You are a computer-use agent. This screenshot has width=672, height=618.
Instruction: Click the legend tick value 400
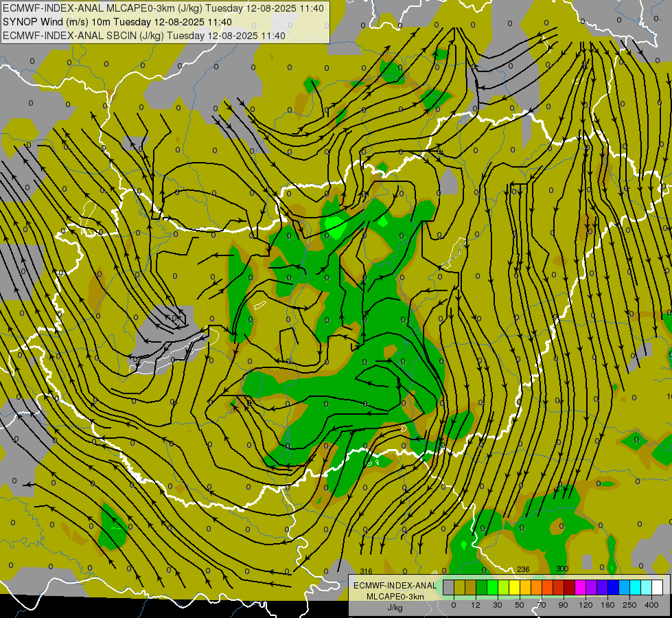click(651, 605)
